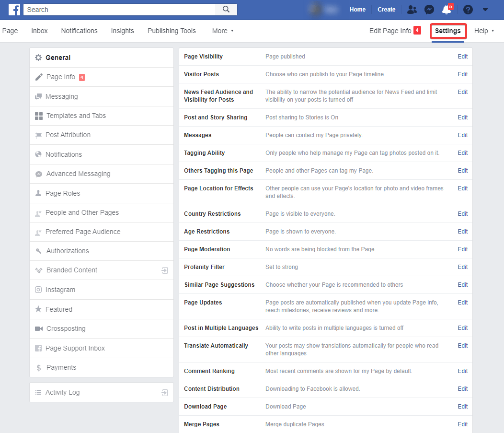Open Messenger from the top navigation bar
Viewport: 504px width, 433px height.
tap(429, 9)
